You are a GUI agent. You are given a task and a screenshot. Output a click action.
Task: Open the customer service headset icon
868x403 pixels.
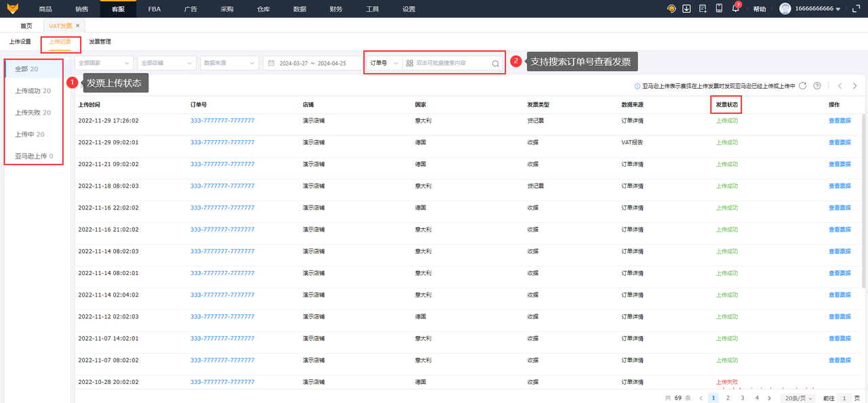tap(671, 9)
